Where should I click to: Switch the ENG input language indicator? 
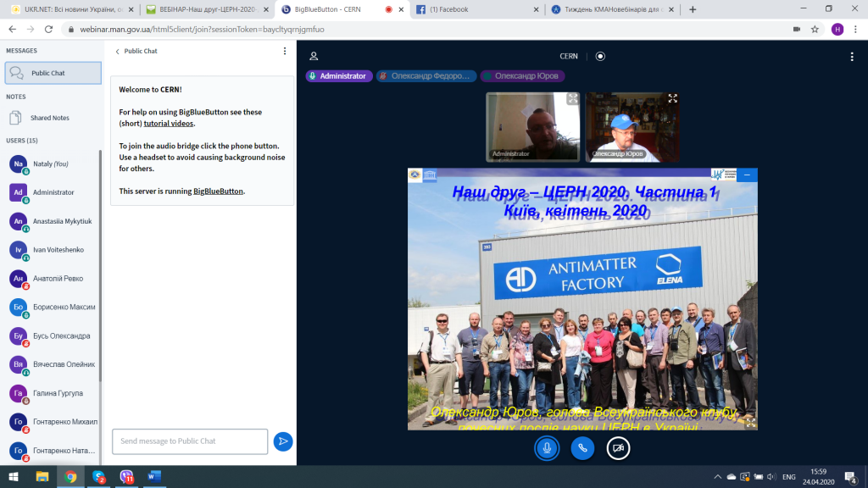(x=789, y=476)
